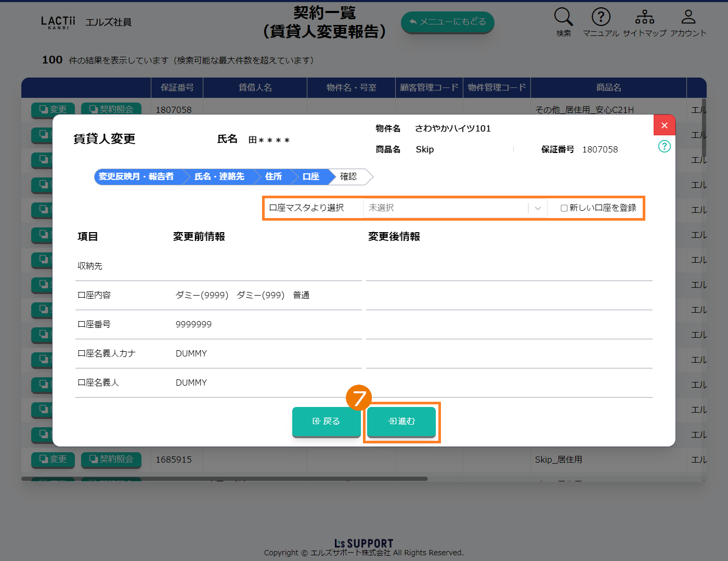The width and height of the screenshot is (728, 561).
Task: Open the マニュアル help icon
Action: 601,17
